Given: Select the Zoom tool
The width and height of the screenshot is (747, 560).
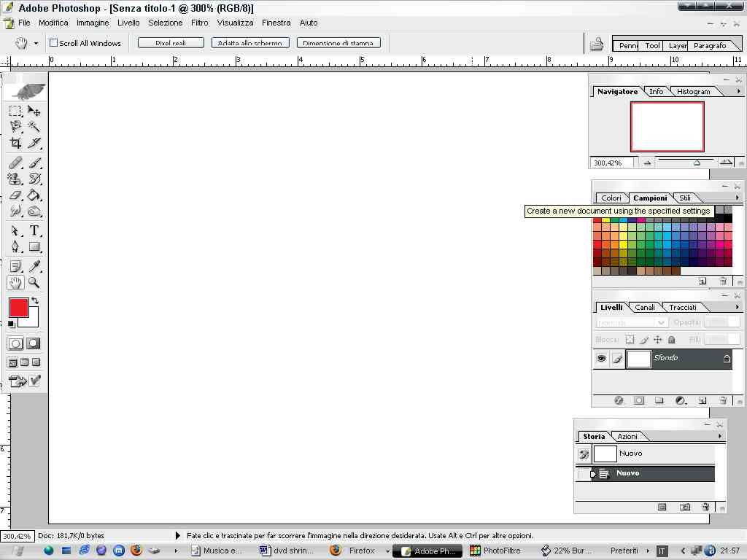Looking at the screenshot, I should tap(34, 283).
